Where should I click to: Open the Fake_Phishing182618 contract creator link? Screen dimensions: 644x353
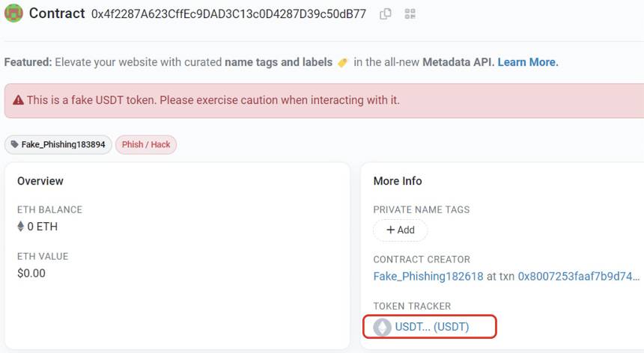(428, 276)
